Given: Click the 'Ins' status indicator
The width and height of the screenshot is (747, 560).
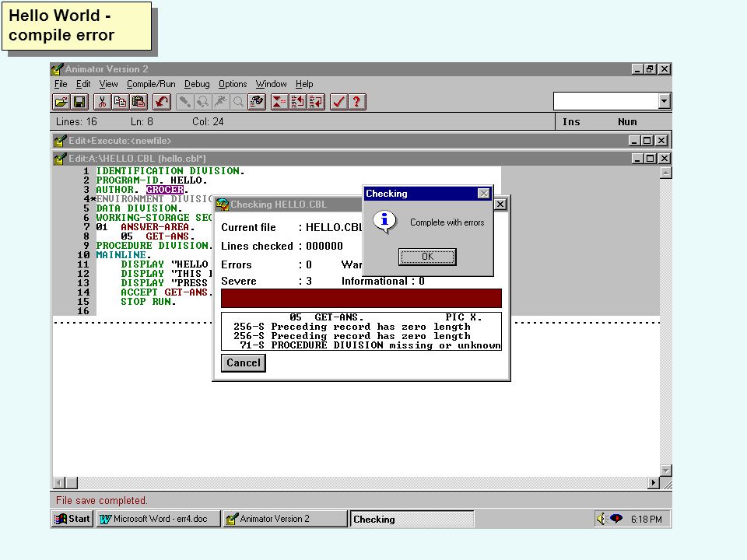Looking at the screenshot, I should 570,122.
